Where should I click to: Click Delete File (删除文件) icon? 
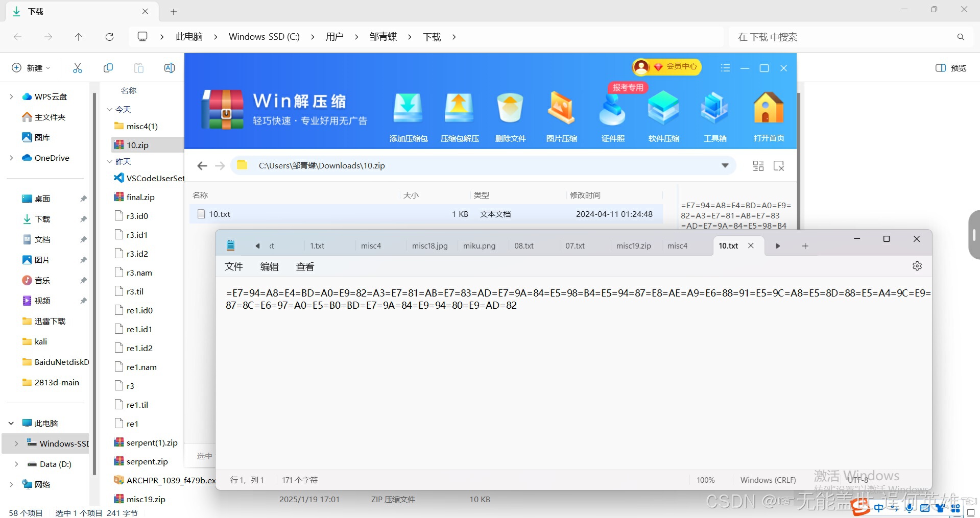[510, 116]
